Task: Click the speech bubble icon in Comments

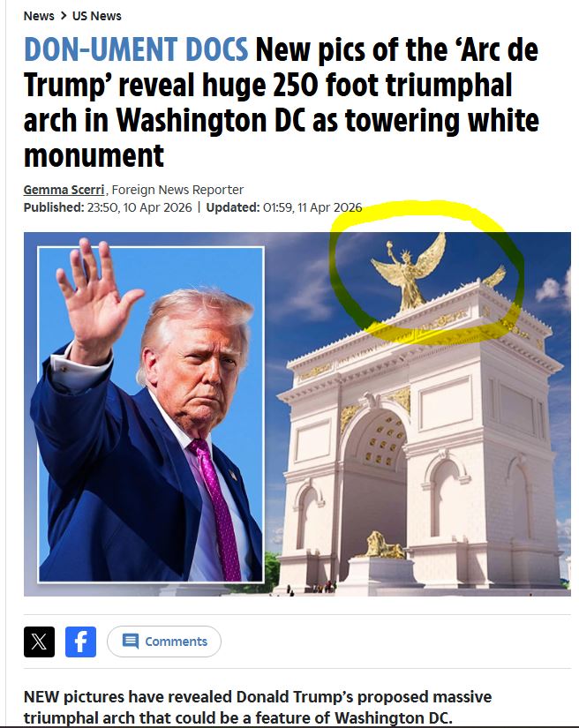Action: click(x=131, y=642)
